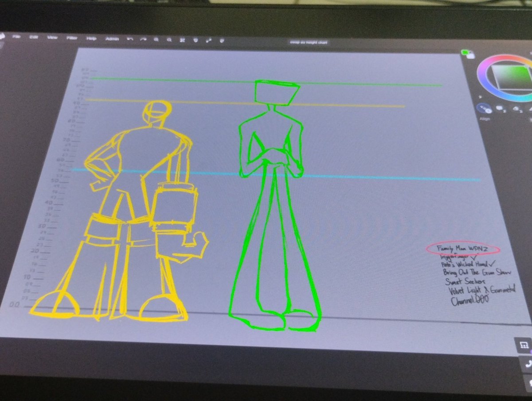Open the File menu
This screenshot has height=401, width=532.
16,36
